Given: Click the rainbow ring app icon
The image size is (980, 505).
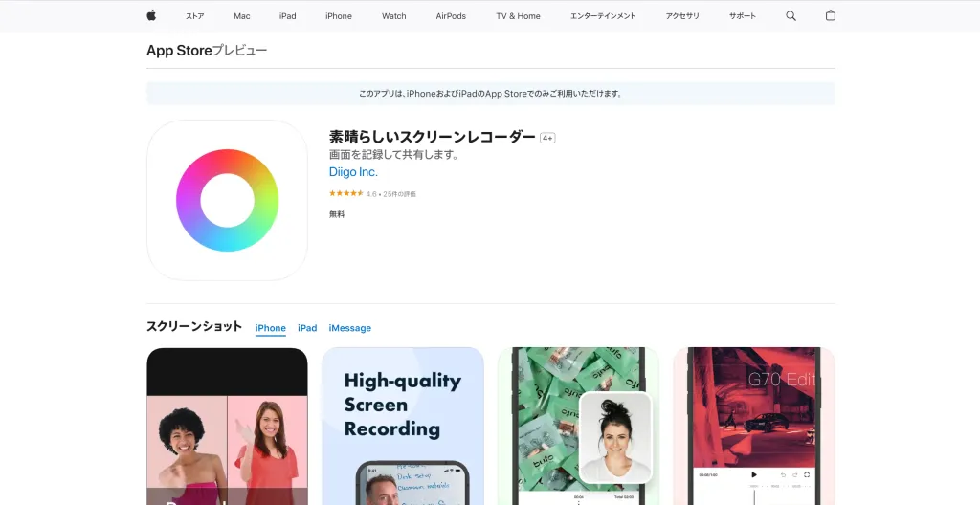Looking at the screenshot, I should pos(227,200).
